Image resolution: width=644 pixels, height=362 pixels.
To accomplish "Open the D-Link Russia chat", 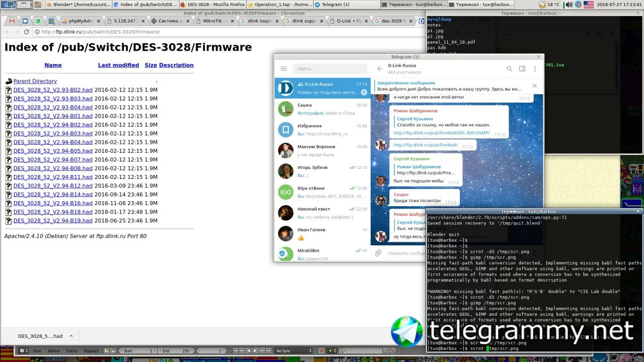I will pos(323,88).
